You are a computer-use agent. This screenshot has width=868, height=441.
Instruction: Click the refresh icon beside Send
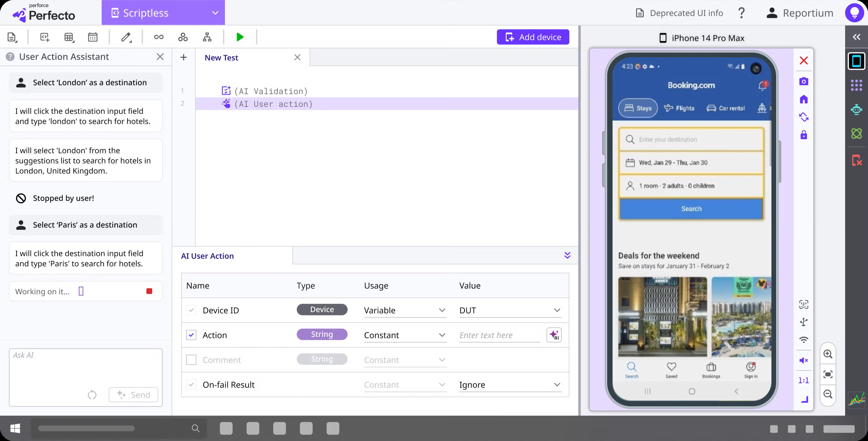pyautogui.click(x=92, y=395)
